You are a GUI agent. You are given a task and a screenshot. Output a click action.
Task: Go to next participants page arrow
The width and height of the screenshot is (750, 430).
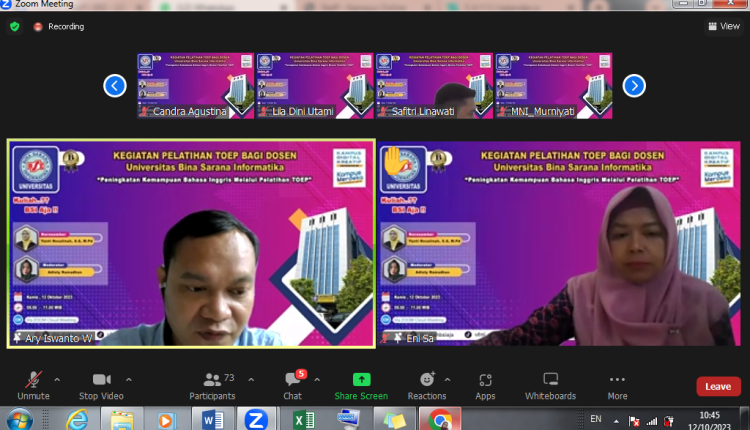click(x=634, y=86)
